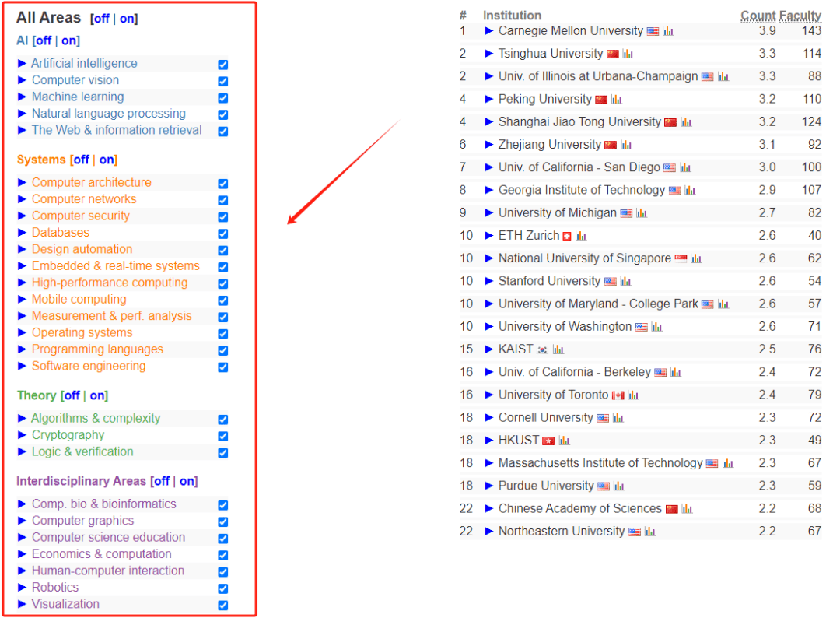Viewport: 840px width, 618px height.
Task: Expand Computer networks area triangle
Action: click(22, 198)
